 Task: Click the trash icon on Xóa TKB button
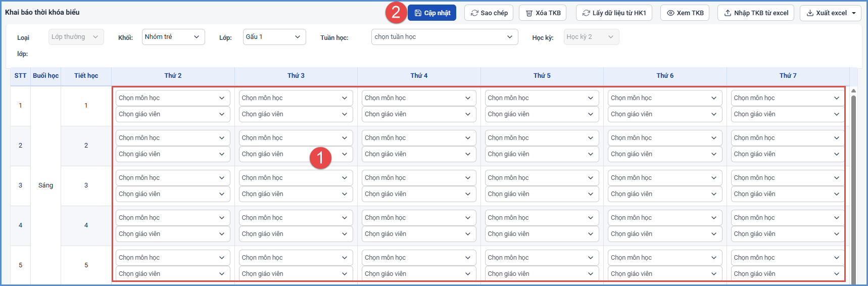[529, 13]
